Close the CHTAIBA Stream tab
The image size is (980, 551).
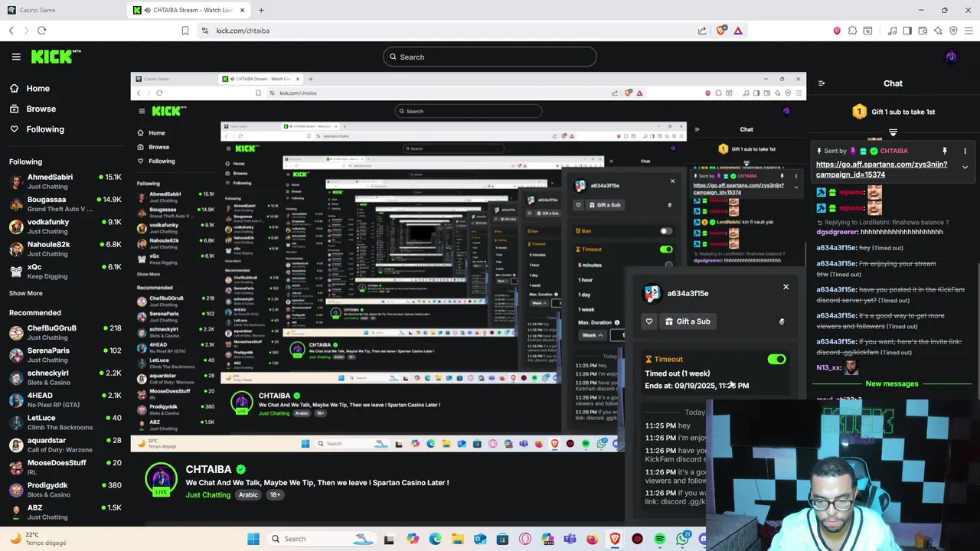pyautogui.click(x=243, y=10)
